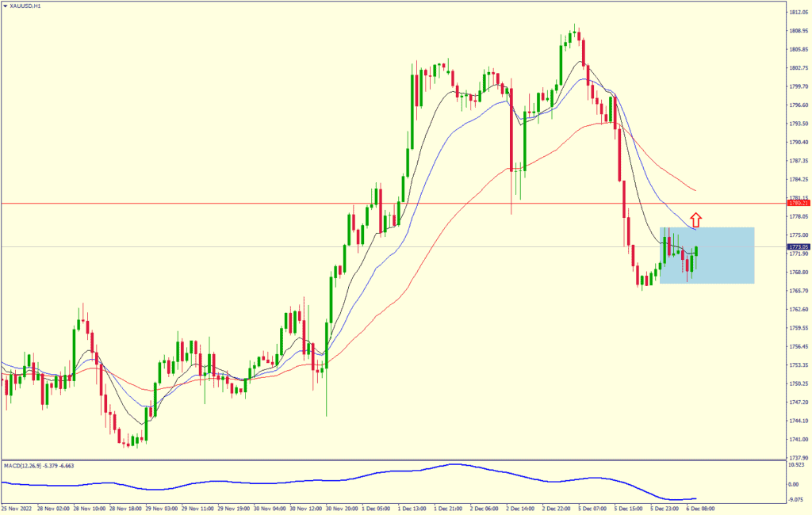812x515 pixels.
Task: Open the dropdown triangle beside XAUUSD,H1
Action: coord(6,6)
